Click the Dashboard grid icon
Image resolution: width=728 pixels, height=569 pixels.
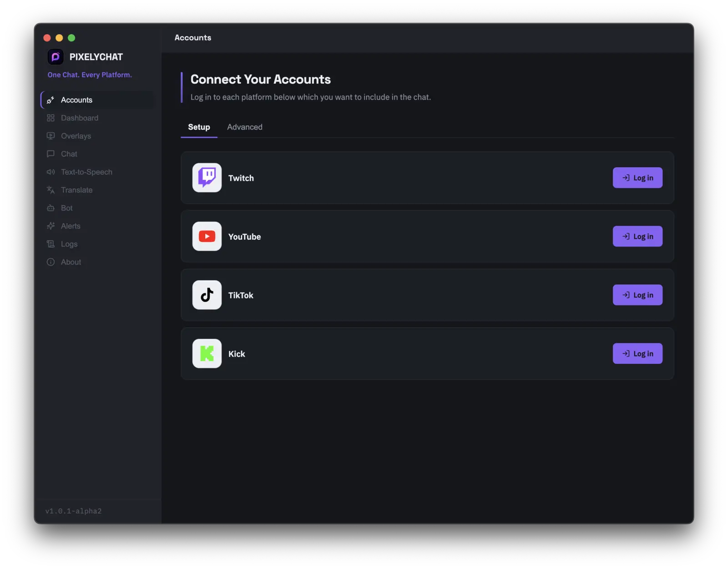[x=51, y=118]
